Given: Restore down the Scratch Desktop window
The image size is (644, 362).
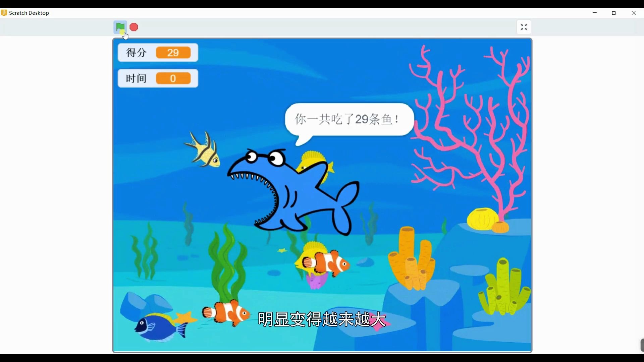Looking at the screenshot, I should pos(614,13).
